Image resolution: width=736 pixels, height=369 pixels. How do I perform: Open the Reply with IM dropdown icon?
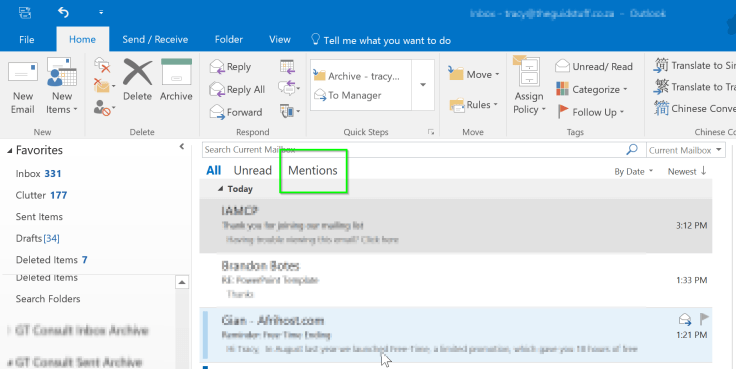click(x=289, y=88)
